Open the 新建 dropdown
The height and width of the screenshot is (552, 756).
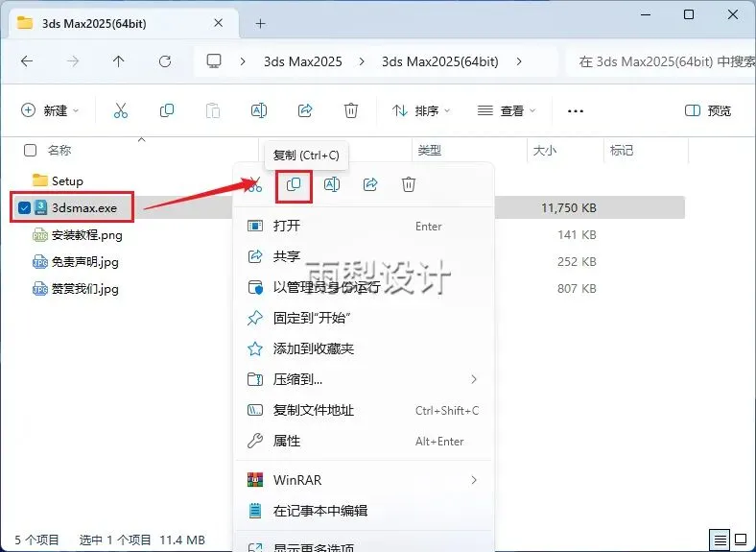50,110
